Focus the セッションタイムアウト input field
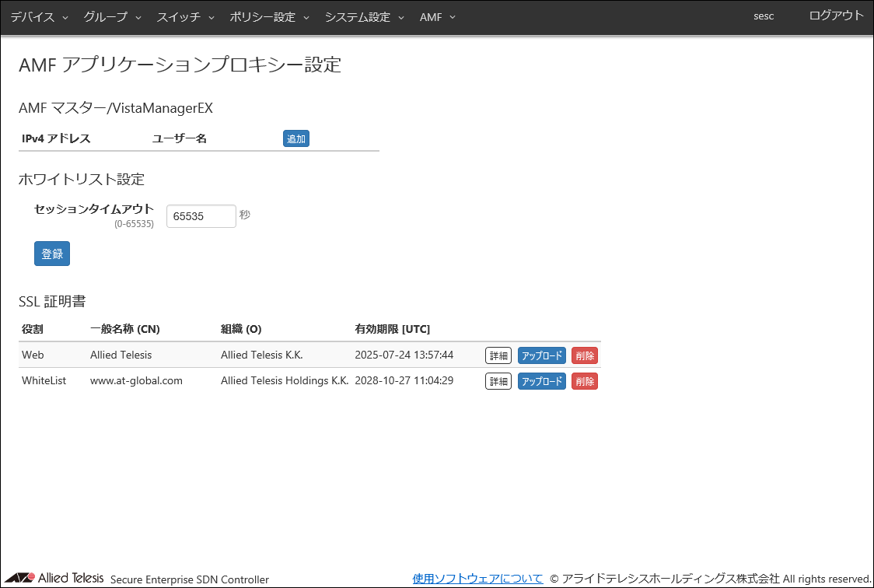This screenshot has width=874, height=588. [x=201, y=216]
